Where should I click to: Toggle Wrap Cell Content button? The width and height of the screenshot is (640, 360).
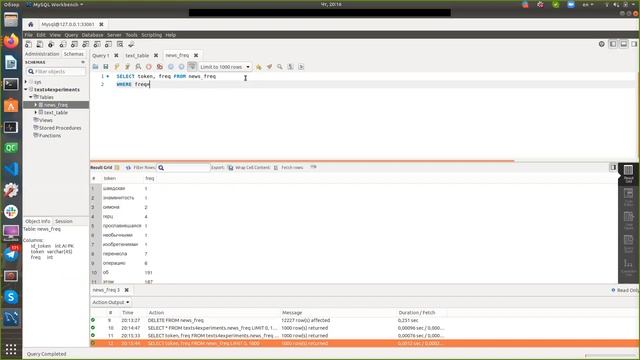[x=276, y=168]
